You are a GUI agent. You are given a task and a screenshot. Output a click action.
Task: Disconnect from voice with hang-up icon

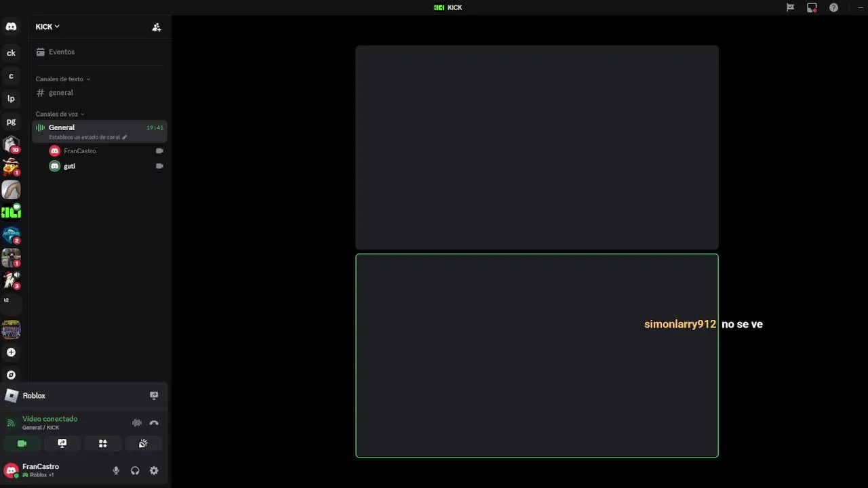click(x=154, y=423)
